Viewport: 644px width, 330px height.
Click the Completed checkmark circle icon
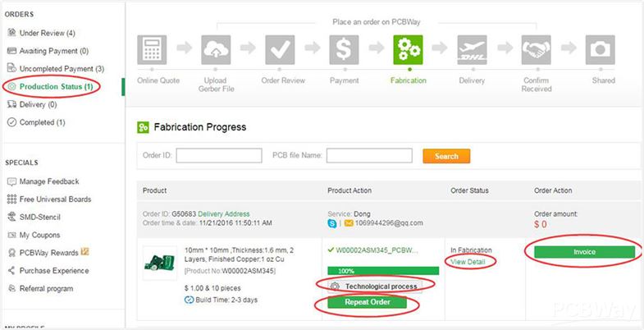pos(12,122)
